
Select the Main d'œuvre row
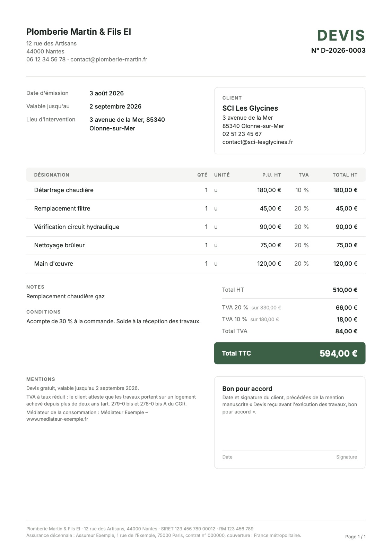pos(196,264)
